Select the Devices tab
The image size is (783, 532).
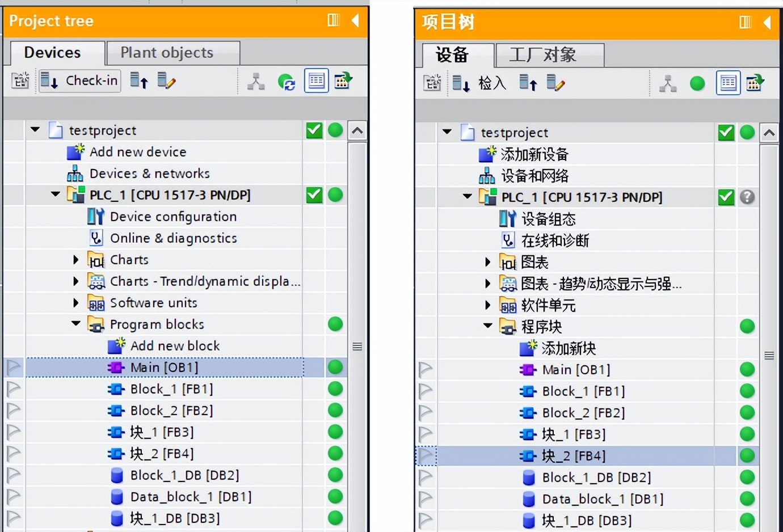(57, 53)
